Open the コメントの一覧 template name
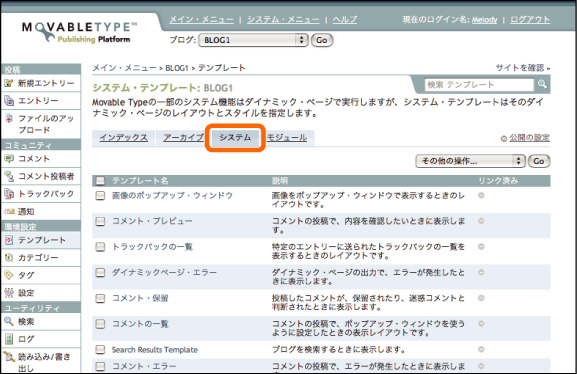The height and width of the screenshot is (374, 577). pyautogui.click(x=140, y=324)
